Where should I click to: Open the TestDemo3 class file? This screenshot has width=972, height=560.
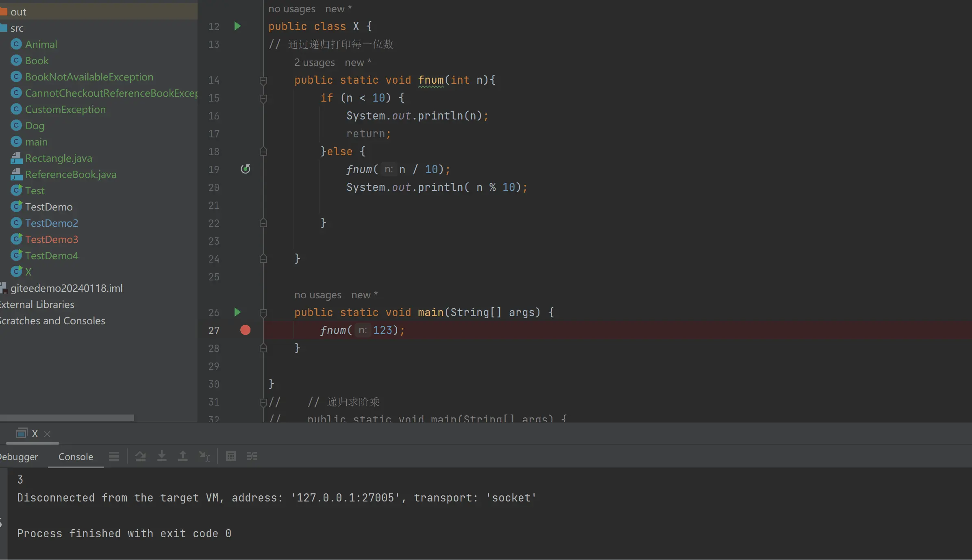tap(52, 239)
